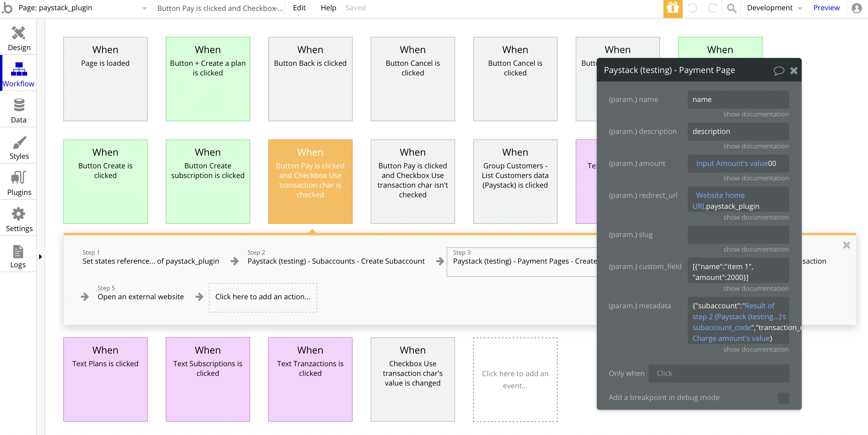Edit the redirect_url Website home URL field
The width and height of the screenshot is (868, 435).
[x=738, y=199]
